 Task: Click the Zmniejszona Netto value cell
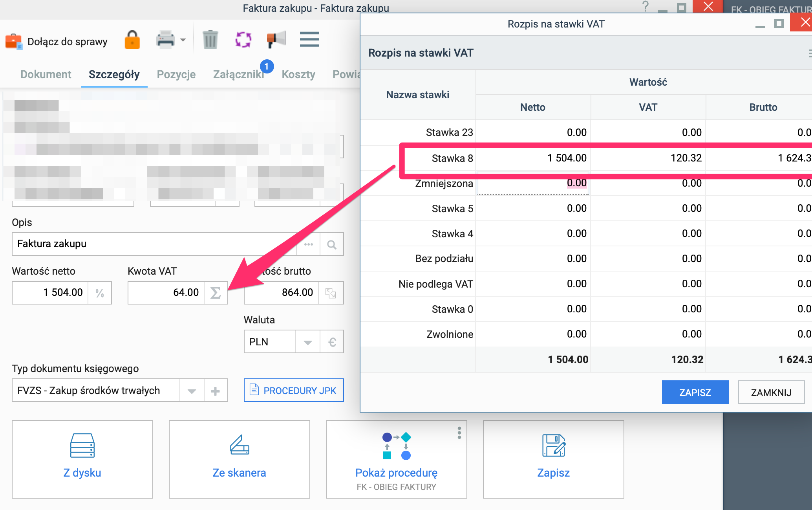533,183
